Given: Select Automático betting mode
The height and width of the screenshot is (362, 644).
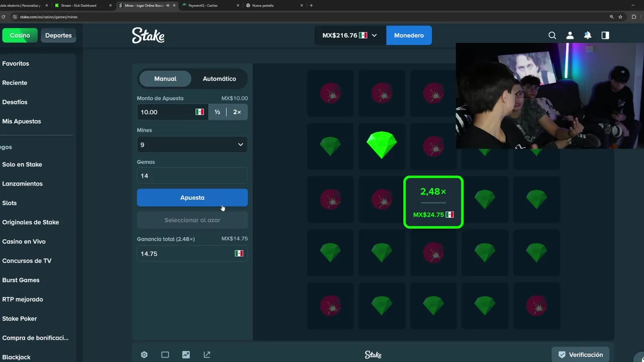Looking at the screenshot, I should pyautogui.click(x=219, y=78).
